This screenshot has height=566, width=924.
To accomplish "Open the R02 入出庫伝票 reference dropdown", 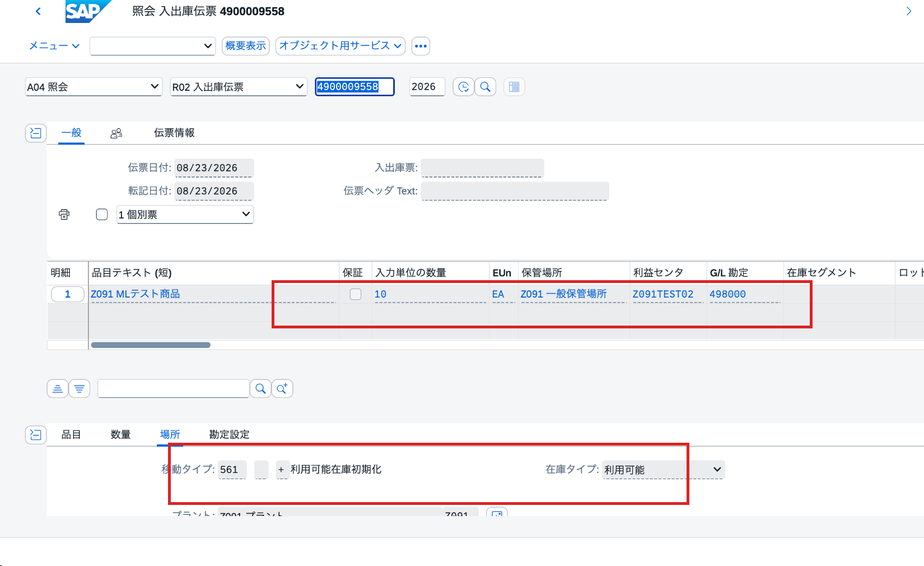I will (239, 87).
